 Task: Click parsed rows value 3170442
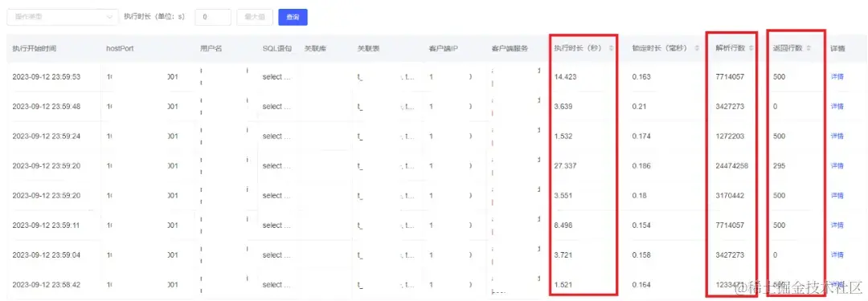click(730, 195)
